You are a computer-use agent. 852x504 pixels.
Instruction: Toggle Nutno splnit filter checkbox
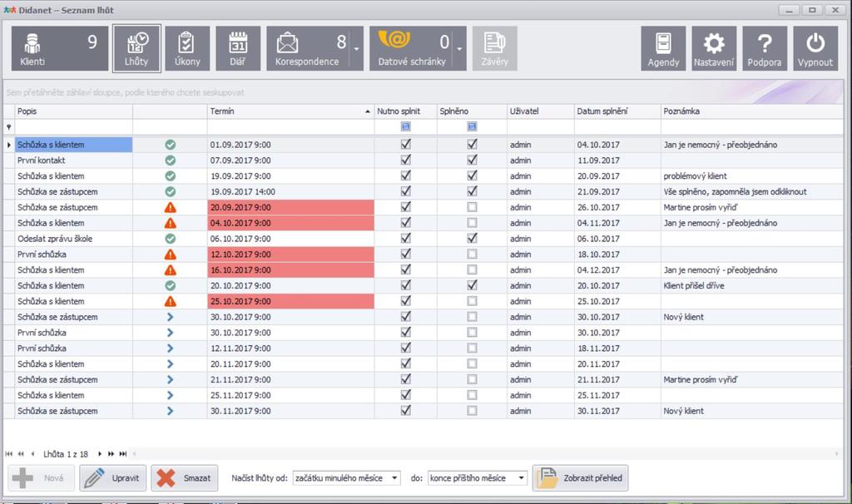click(x=405, y=126)
